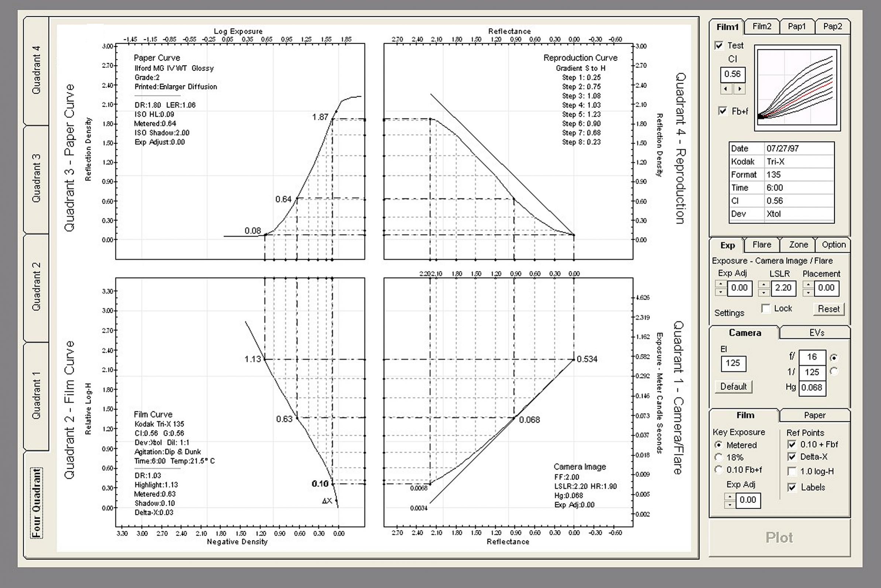Click the Plot button

click(x=779, y=538)
